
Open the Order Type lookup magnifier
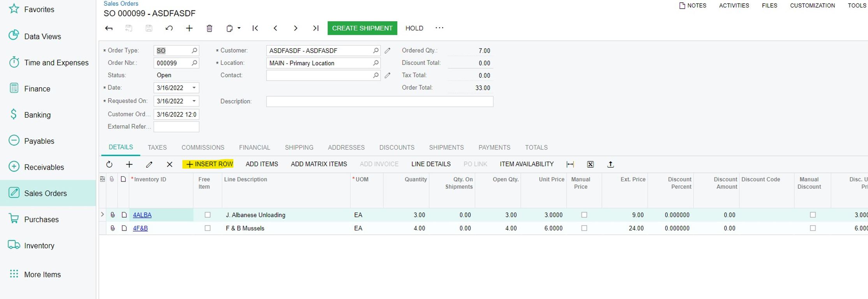point(194,51)
